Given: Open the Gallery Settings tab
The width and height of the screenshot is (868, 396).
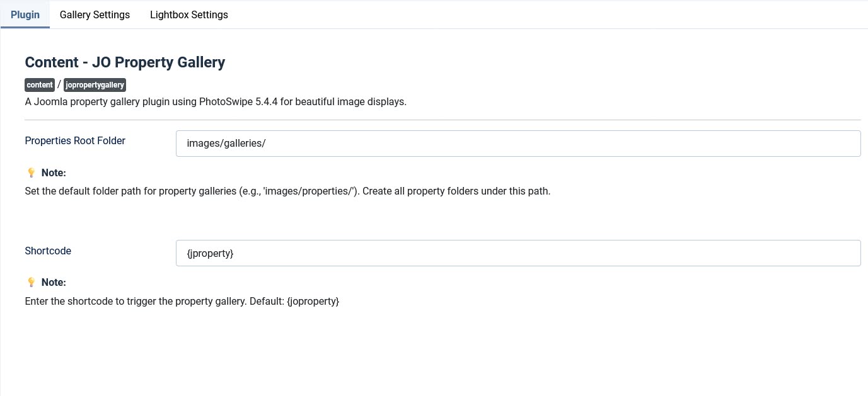Looking at the screenshot, I should pyautogui.click(x=95, y=14).
